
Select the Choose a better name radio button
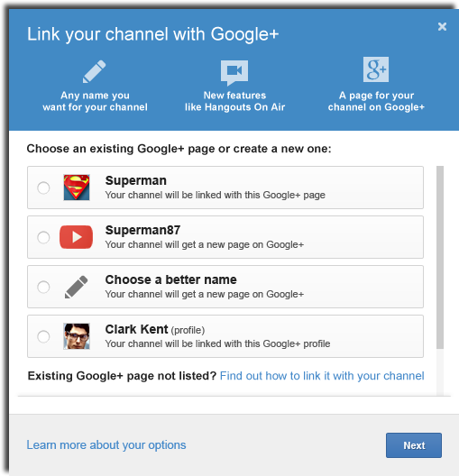[x=43, y=287]
